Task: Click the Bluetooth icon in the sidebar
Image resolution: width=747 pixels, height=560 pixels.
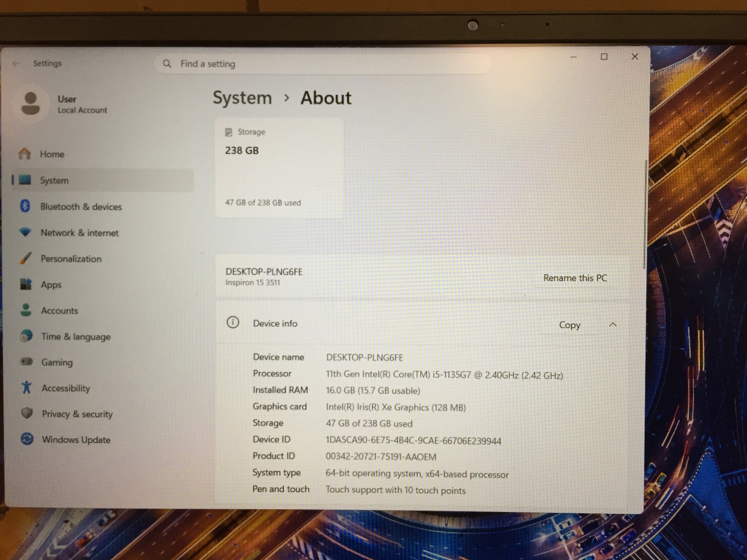Action: [x=25, y=206]
